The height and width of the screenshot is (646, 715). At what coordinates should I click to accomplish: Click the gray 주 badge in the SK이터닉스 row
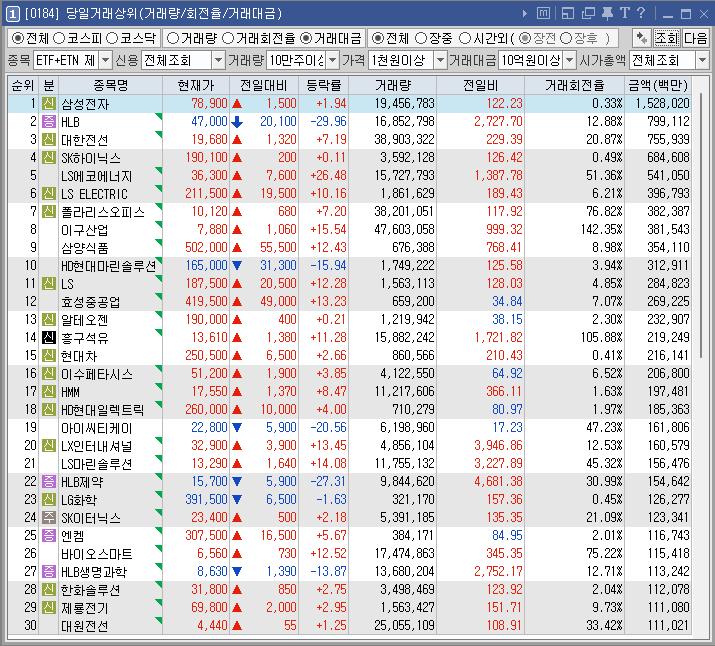[x=49, y=517]
